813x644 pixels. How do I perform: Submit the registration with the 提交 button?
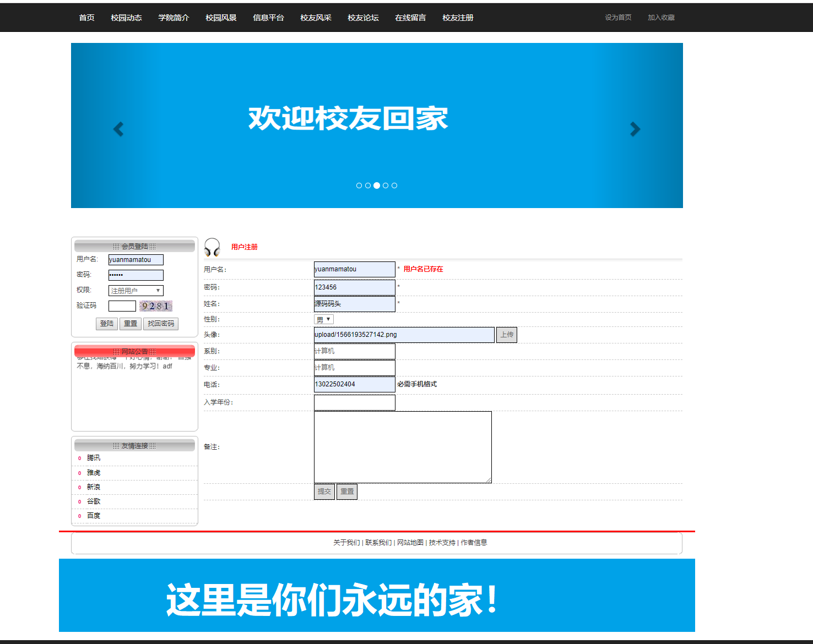(324, 492)
